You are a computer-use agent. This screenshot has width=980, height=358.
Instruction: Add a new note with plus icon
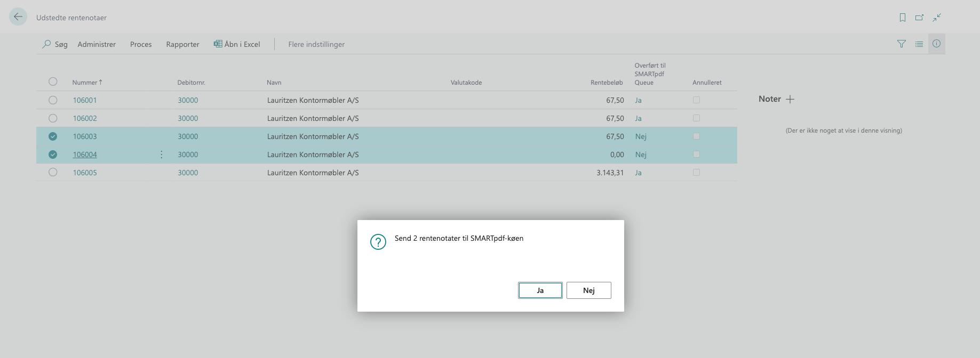[x=790, y=99]
